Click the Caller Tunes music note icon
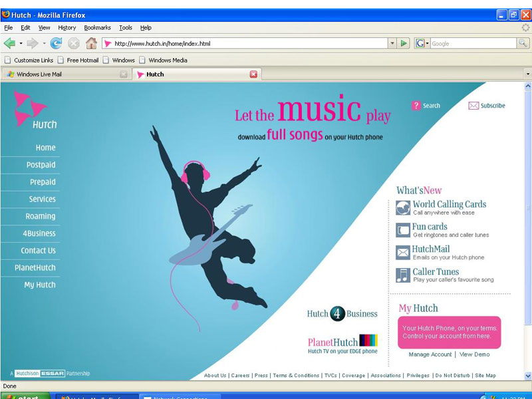This screenshot has height=399, width=532. (x=403, y=275)
